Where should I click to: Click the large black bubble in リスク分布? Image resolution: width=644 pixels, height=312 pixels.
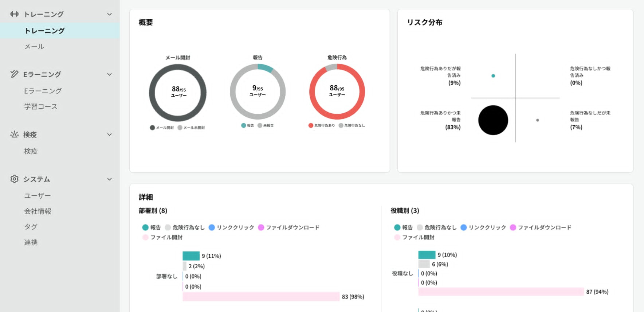pos(493,120)
